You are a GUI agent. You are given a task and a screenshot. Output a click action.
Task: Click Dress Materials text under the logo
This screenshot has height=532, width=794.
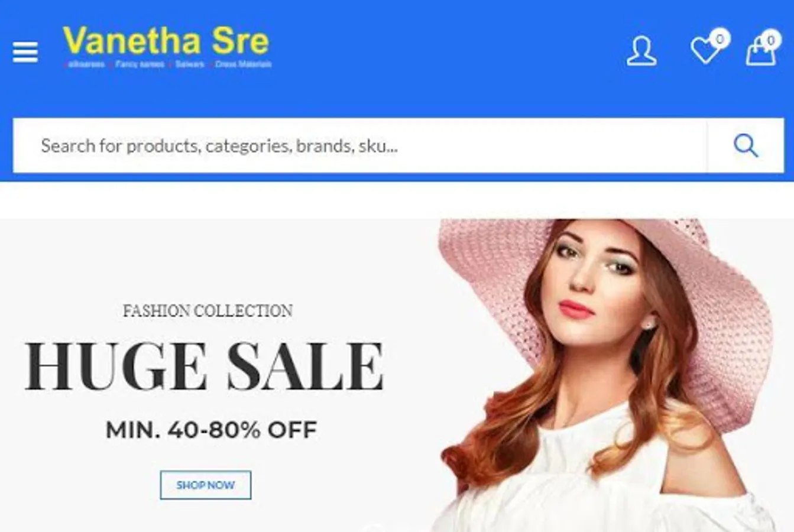243,64
